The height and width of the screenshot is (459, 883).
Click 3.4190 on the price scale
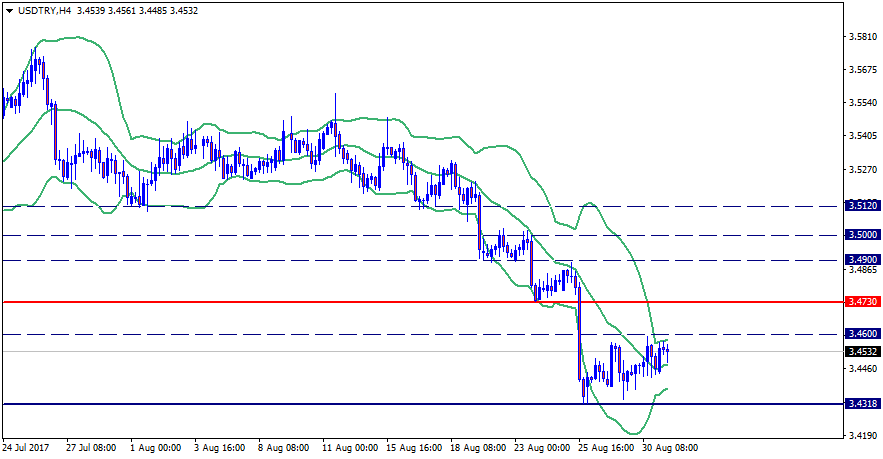click(x=863, y=435)
